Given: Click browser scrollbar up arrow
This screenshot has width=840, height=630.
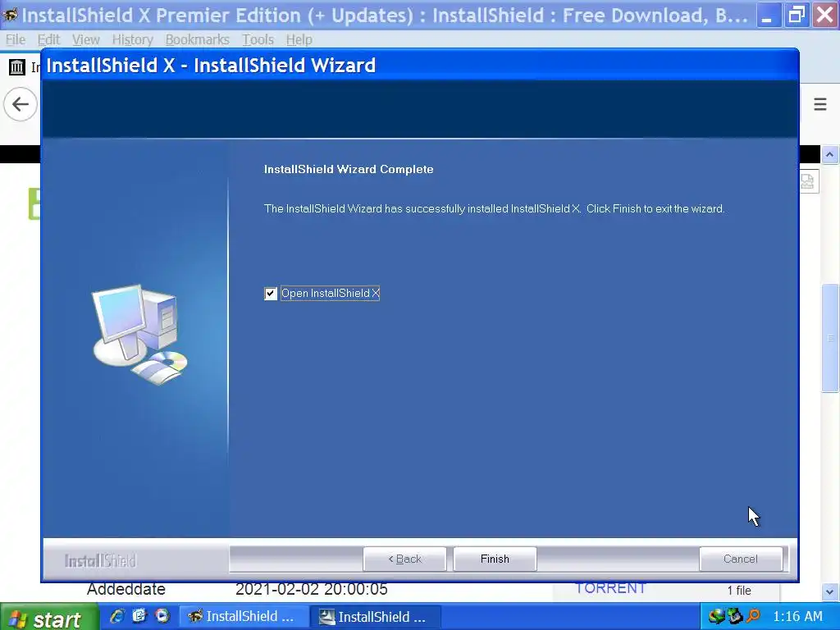Looking at the screenshot, I should click(830, 155).
